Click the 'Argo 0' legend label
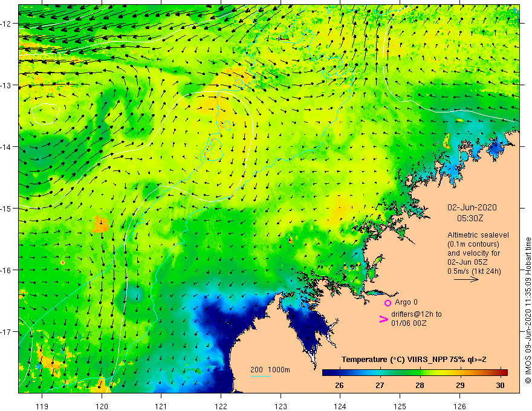The image size is (532, 411). pyautogui.click(x=406, y=302)
